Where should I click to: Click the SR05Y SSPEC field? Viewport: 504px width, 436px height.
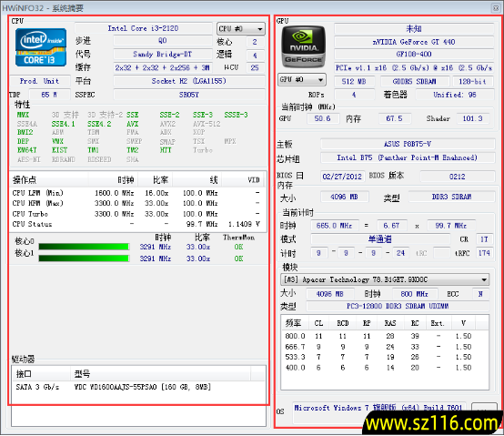click(x=189, y=95)
